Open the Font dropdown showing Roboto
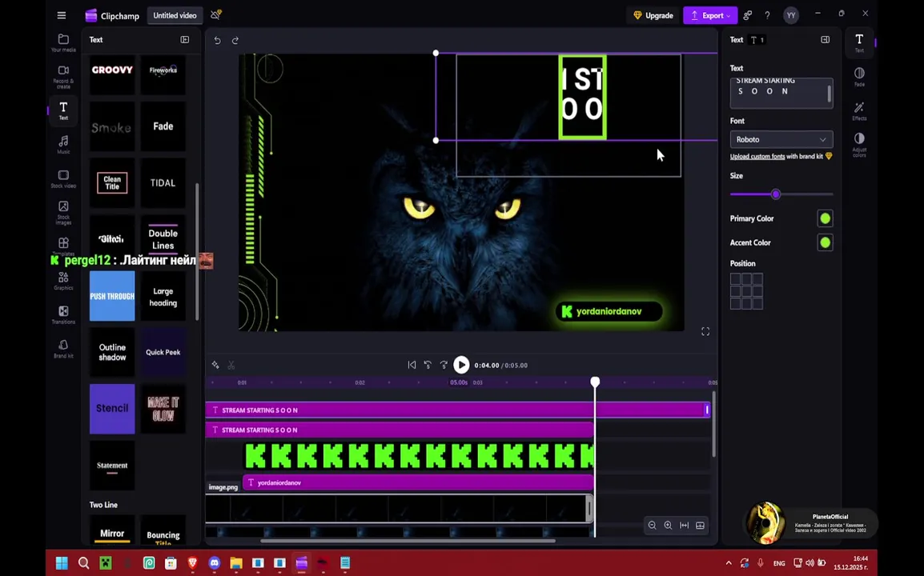Viewport: 924px width, 576px height. pos(781,139)
